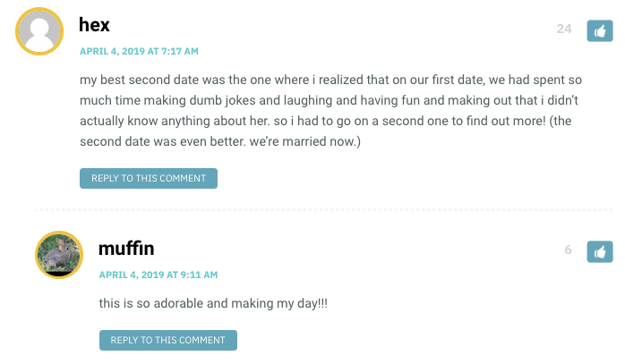Click the 24 like count on hex's comment
The height and width of the screenshot is (364, 625).
click(x=564, y=29)
